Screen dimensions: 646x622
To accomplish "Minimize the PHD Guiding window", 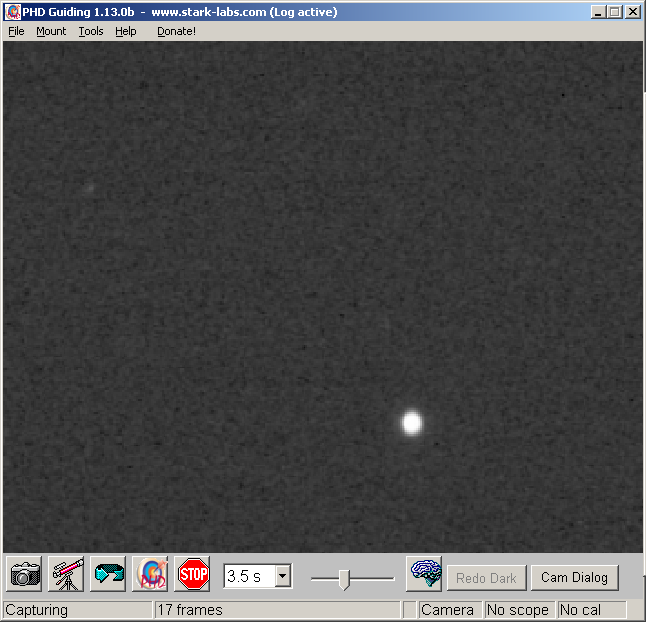I will (x=598, y=12).
